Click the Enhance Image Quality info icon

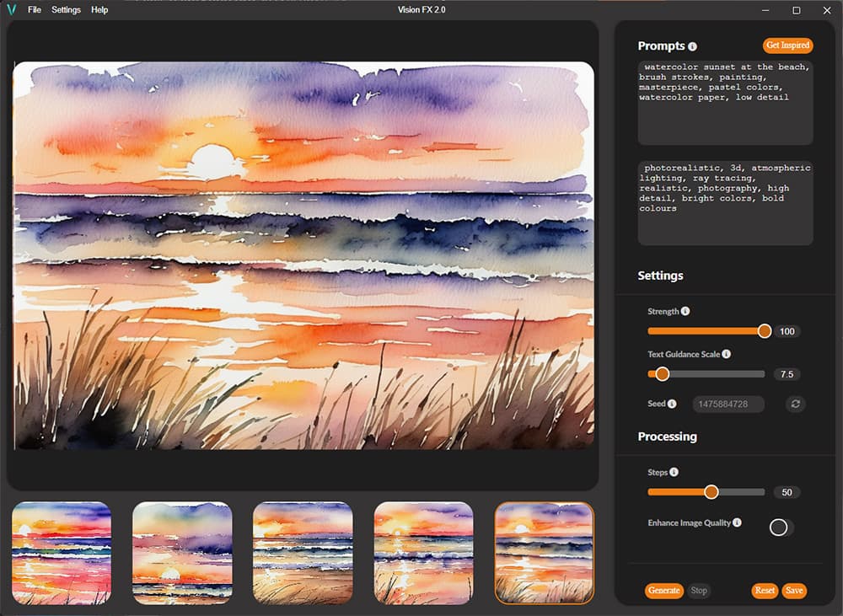[x=738, y=522]
